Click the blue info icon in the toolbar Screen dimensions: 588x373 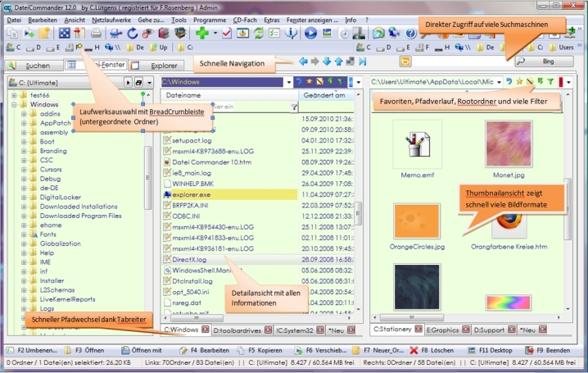coord(292,33)
